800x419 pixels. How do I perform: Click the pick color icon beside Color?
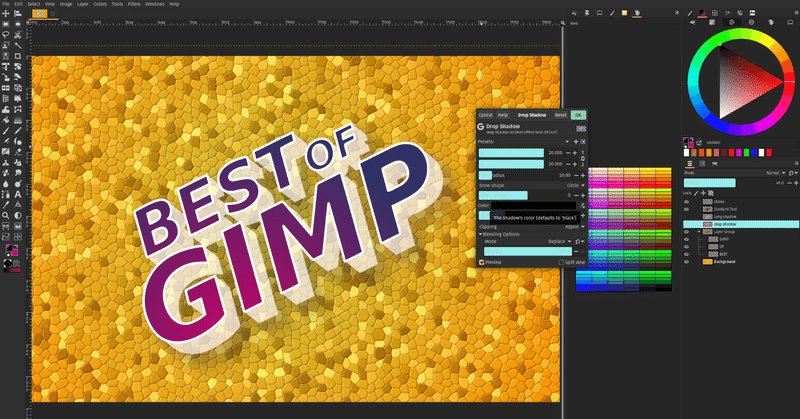coord(582,206)
